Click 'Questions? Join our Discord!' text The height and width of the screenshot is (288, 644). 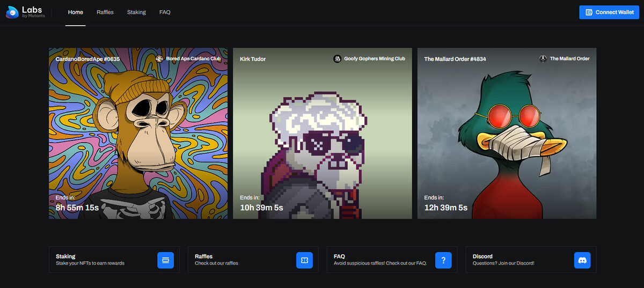[x=503, y=263]
